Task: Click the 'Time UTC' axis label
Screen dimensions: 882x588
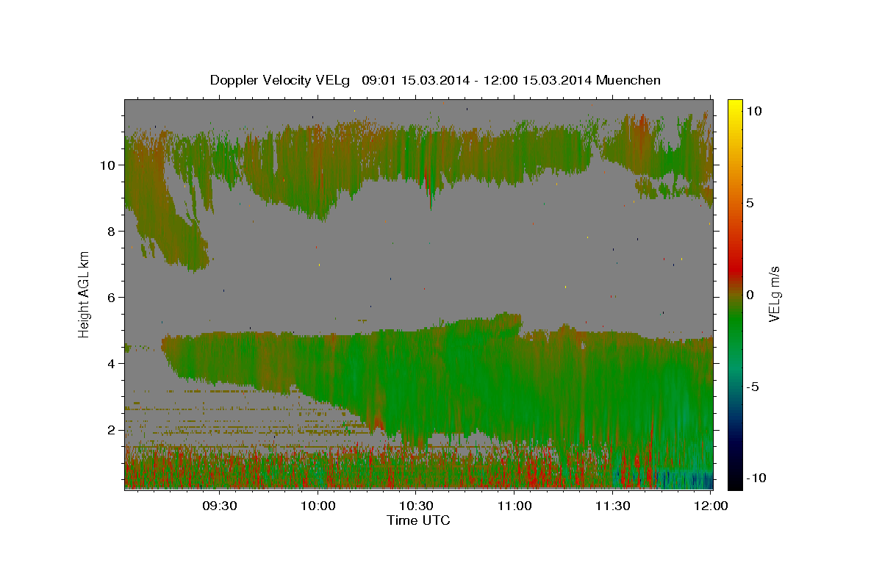Action: pos(418,520)
